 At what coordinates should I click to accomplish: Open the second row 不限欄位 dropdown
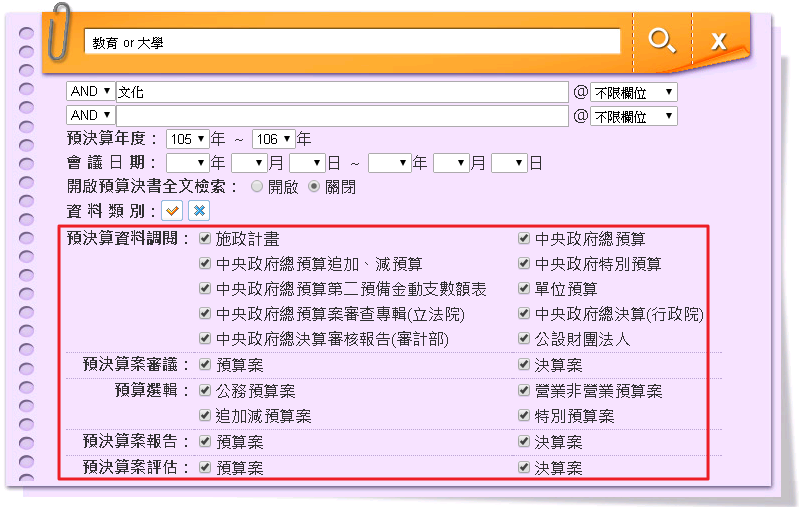634,116
